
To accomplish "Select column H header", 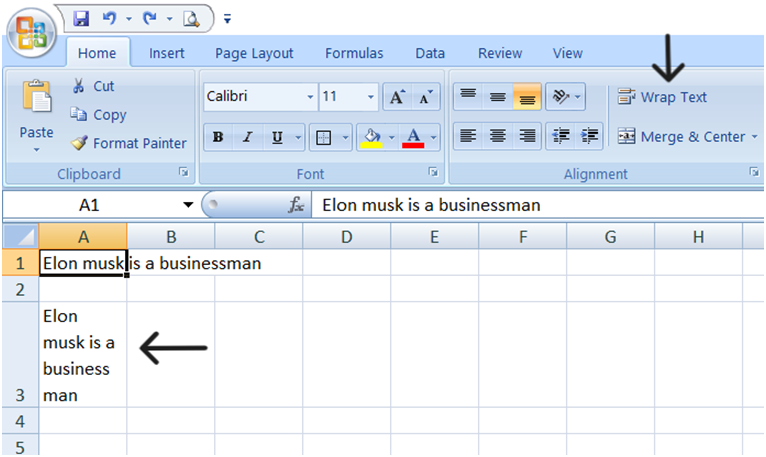I will (x=698, y=237).
